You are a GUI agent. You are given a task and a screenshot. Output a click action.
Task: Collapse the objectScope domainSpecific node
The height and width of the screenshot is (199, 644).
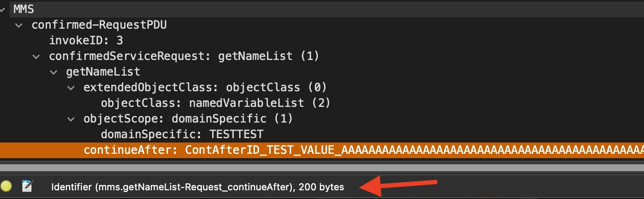point(71,119)
